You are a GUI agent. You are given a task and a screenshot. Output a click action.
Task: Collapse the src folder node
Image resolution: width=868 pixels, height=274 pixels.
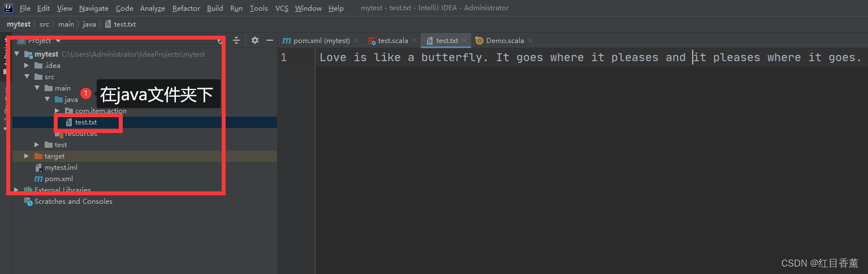coord(27,77)
